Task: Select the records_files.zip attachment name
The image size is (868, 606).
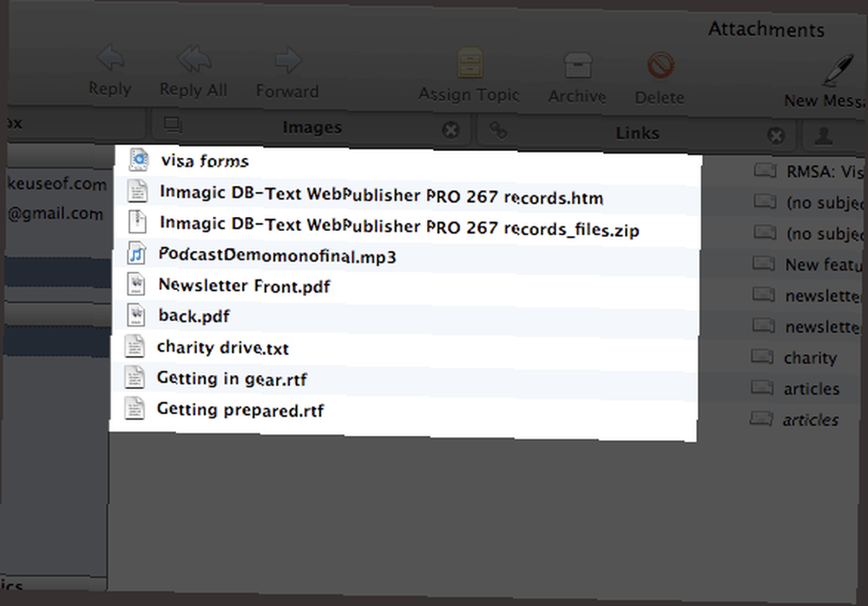Action: 399,227
